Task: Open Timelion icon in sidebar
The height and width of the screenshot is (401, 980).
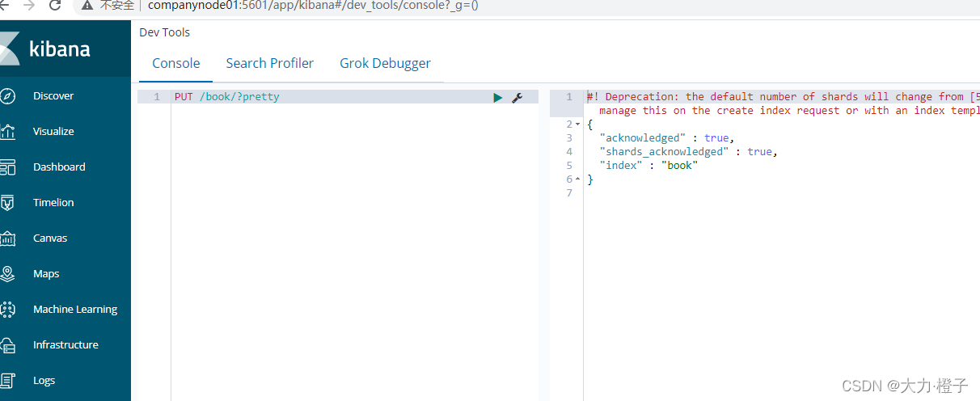Action: tap(7, 203)
